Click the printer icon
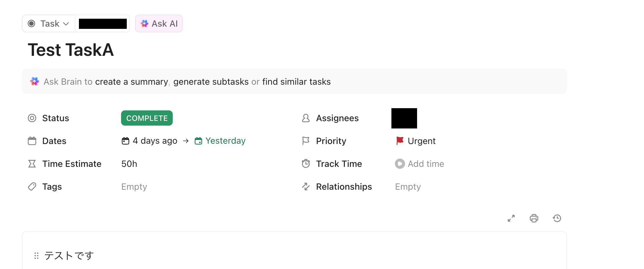The height and width of the screenshot is (269, 644). click(534, 218)
